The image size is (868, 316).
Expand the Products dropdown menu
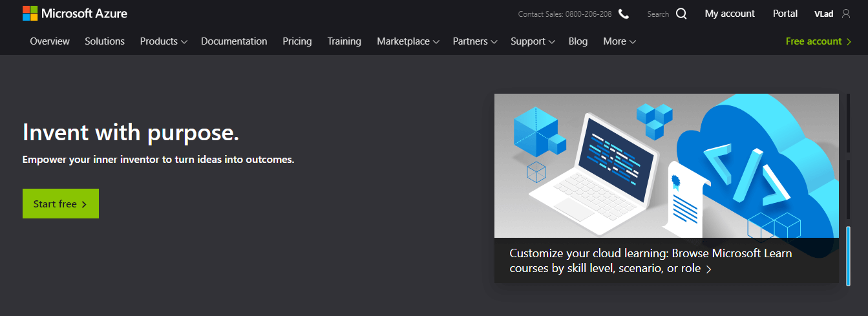click(x=164, y=41)
